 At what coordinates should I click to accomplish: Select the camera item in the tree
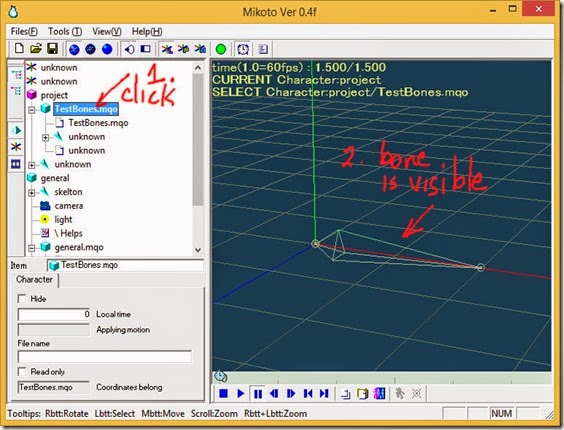[68, 206]
